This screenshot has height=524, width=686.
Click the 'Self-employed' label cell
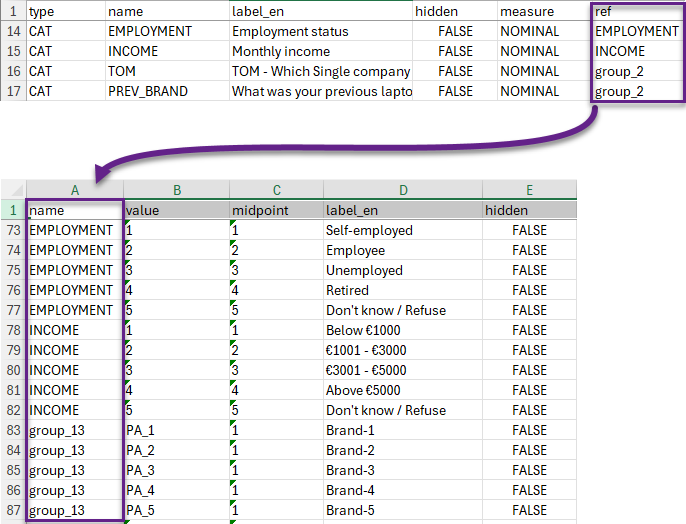369,230
